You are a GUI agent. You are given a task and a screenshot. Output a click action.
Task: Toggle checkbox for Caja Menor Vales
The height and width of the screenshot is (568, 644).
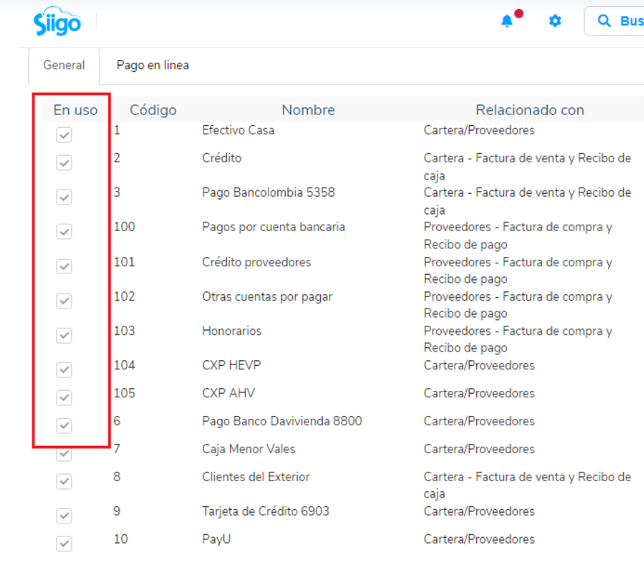[64, 453]
